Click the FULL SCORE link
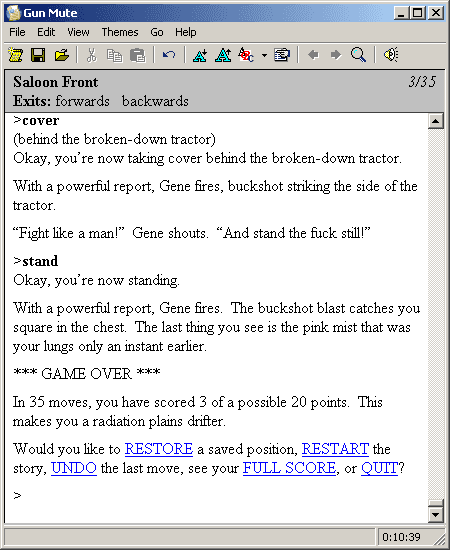The width and height of the screenshot is (450, 550). tap(289, 468)
